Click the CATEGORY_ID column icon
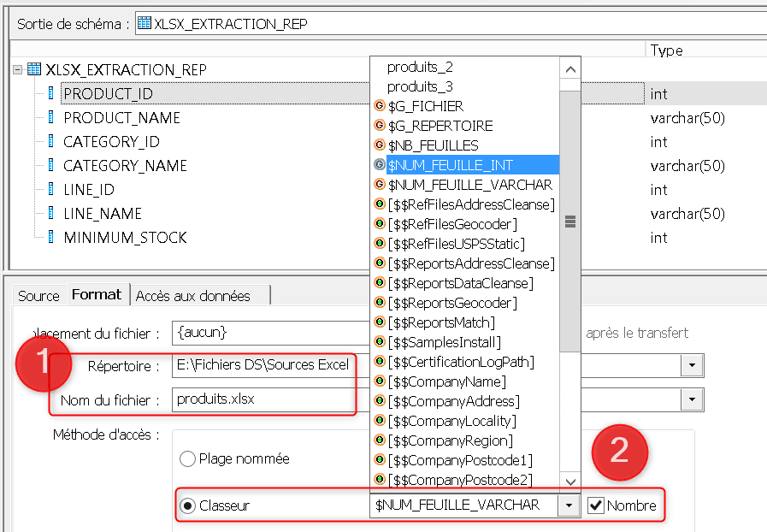Image resolution: width=767 pixels, height=532 pixels. coord(51,141)
